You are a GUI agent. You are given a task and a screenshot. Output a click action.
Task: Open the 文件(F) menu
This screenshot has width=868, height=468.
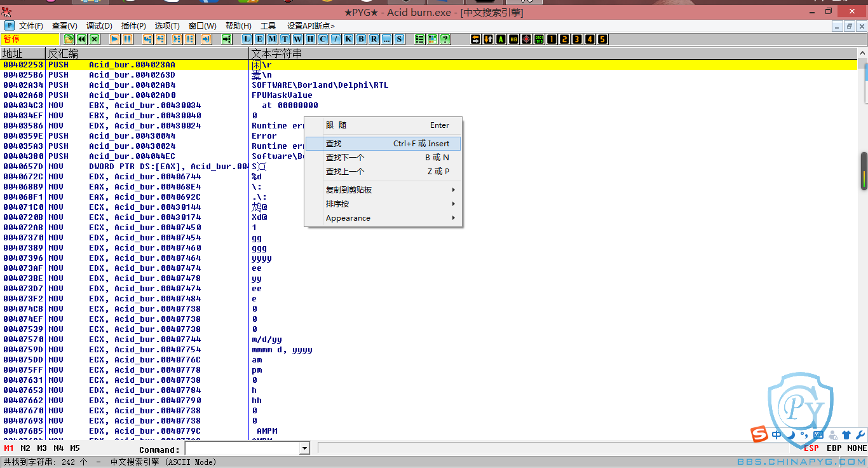[31, 25]
